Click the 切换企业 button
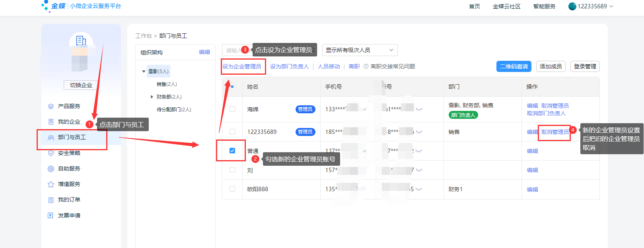This screenshot has width=644, height=248. click(x=81, y=85)
